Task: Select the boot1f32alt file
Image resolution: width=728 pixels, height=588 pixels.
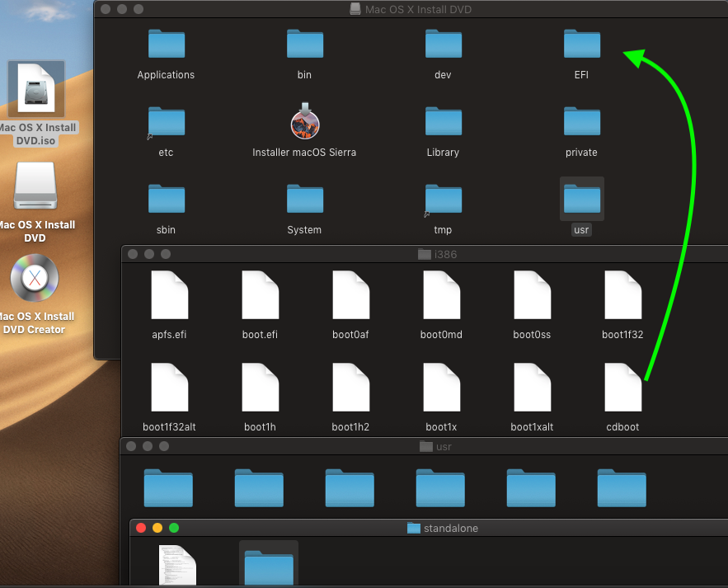Action: (170, 388)
